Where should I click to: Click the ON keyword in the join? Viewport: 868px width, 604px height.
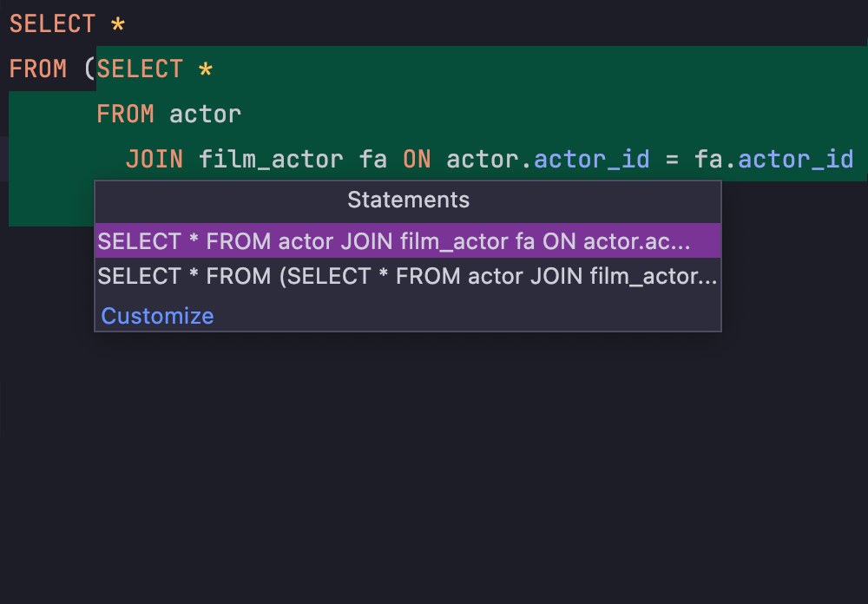(x=417, y=159)
